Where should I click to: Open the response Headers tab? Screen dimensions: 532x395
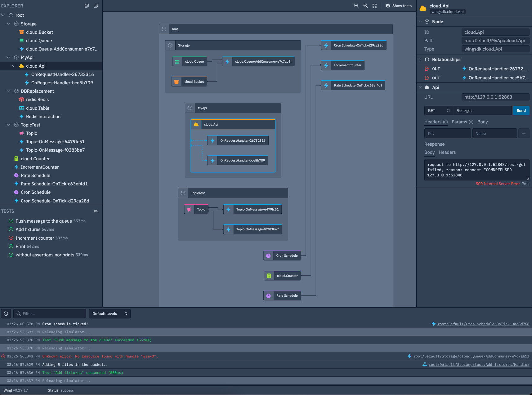[447, 153]
